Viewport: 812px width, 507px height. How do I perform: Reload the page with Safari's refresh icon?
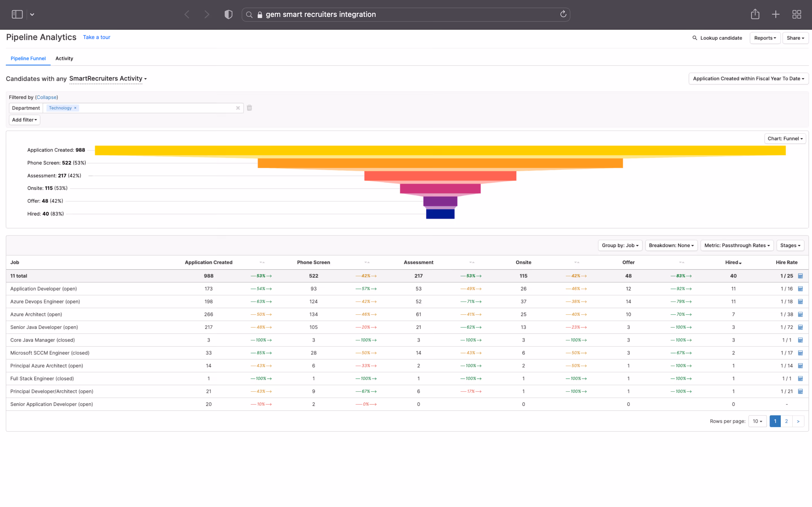tap(563, 14)
